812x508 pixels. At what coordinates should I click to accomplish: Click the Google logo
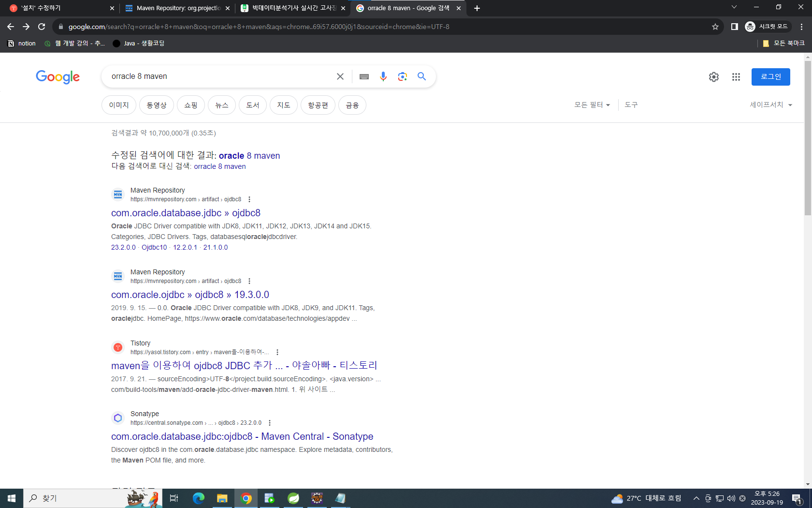point(58,77)
